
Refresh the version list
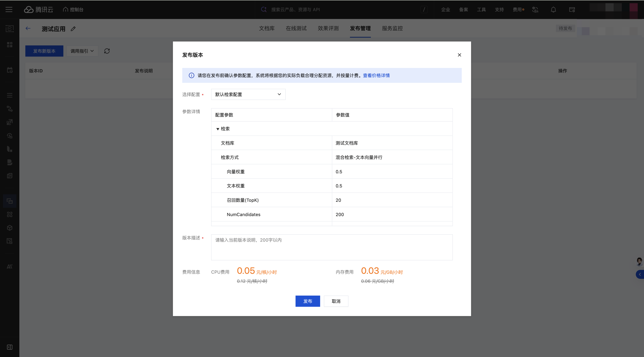point(107,51)
